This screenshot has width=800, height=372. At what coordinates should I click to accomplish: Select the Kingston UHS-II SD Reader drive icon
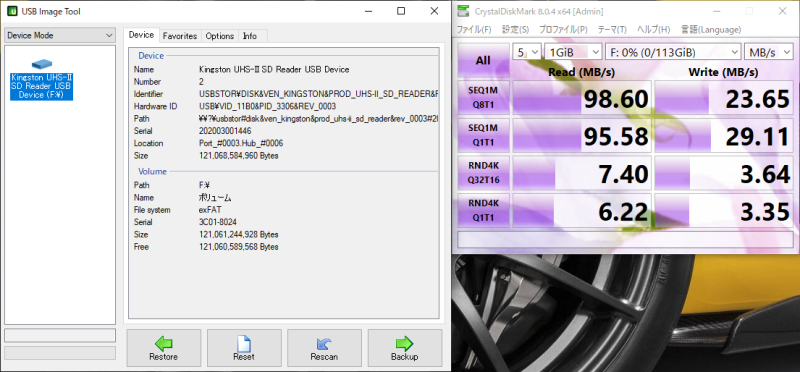(x=42, y=64)
